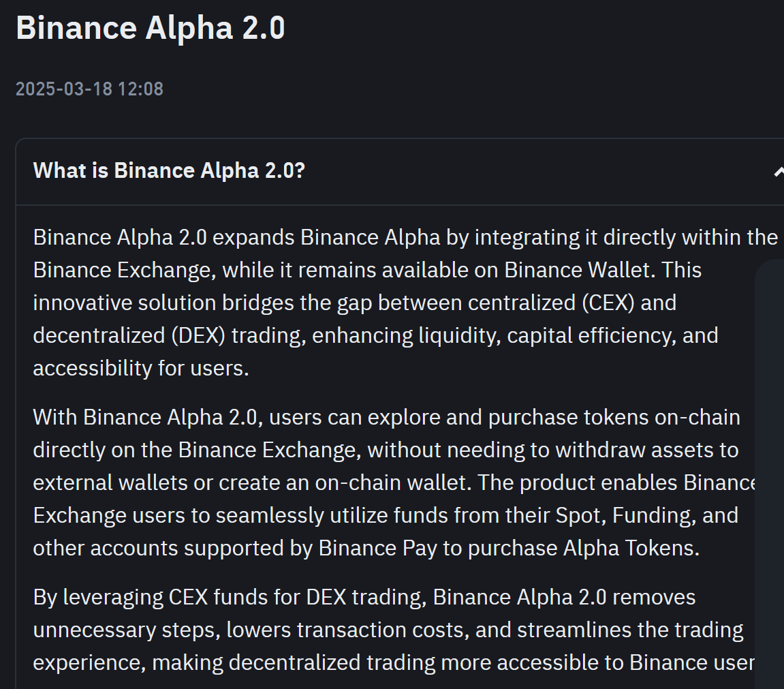
Task: Click 'on-chain wallet' in the second paragraph
Action: [394, 483]
